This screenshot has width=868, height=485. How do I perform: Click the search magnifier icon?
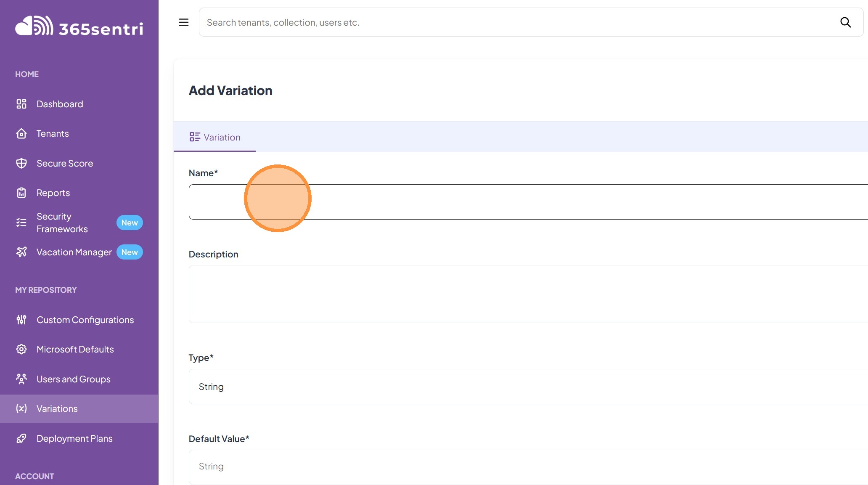coord(845,22)
